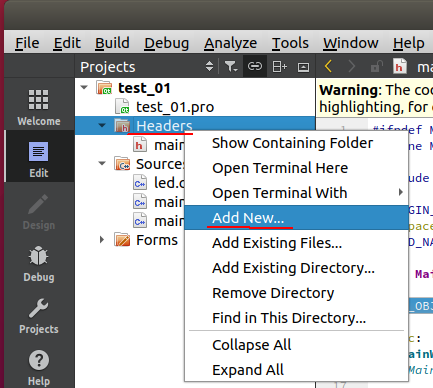Select test_01.pro file in tree
Screen dimensions: 433x388
175,107
